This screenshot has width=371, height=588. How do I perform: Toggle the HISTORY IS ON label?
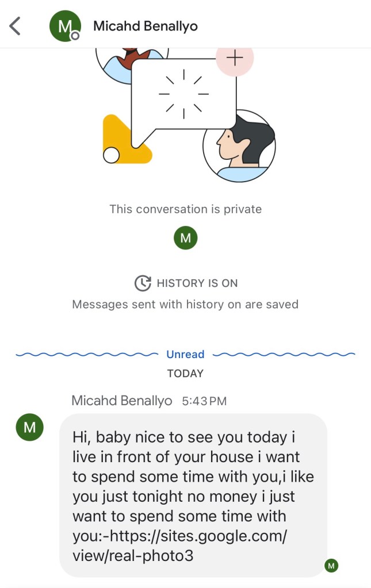point(197,283)
